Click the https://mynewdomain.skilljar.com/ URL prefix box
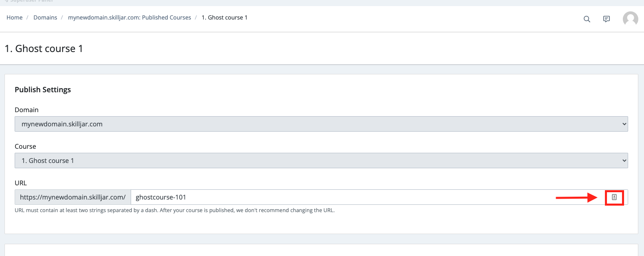 (x=73, y=197)
